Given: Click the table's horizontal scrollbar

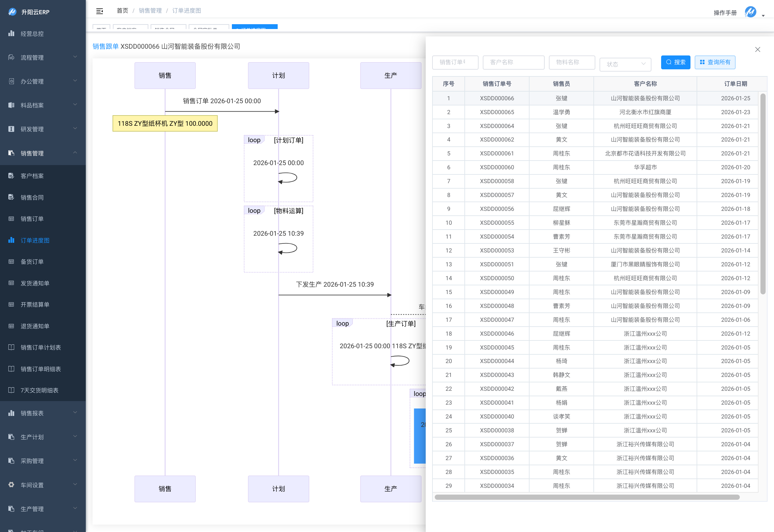Looking at the screenshot, I should click(x=587, y=497).
